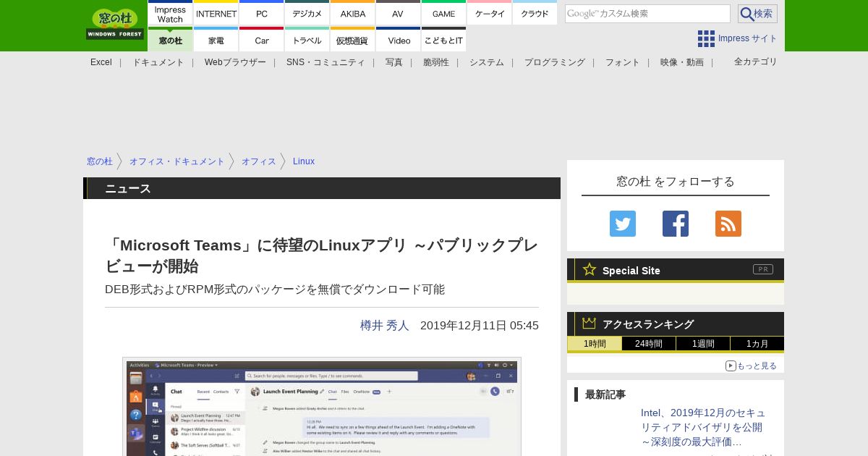The height and width of the screenshot is (456, 868).
Task: Open the こどもとIT site tab
Action: click(x=443, y=39)
